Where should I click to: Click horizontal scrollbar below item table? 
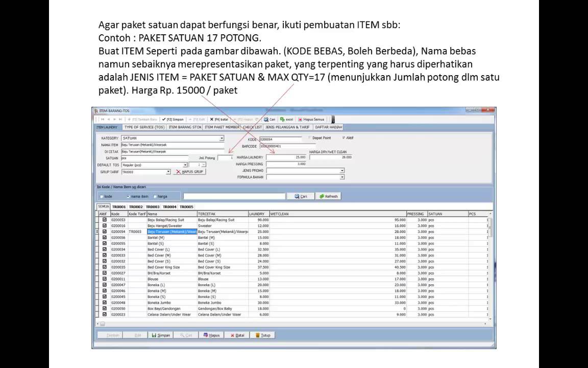click(292, 324)
